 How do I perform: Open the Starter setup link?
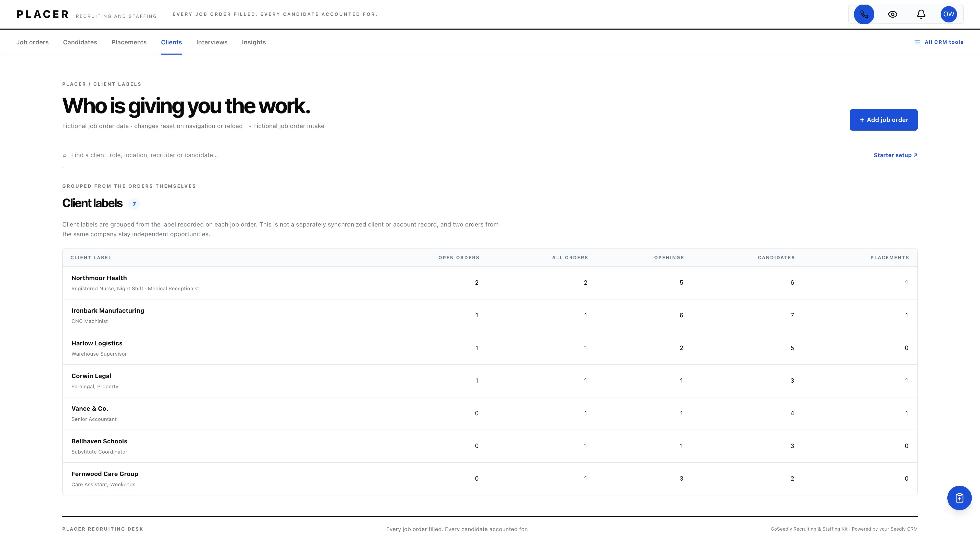click(x=895, y=155)
